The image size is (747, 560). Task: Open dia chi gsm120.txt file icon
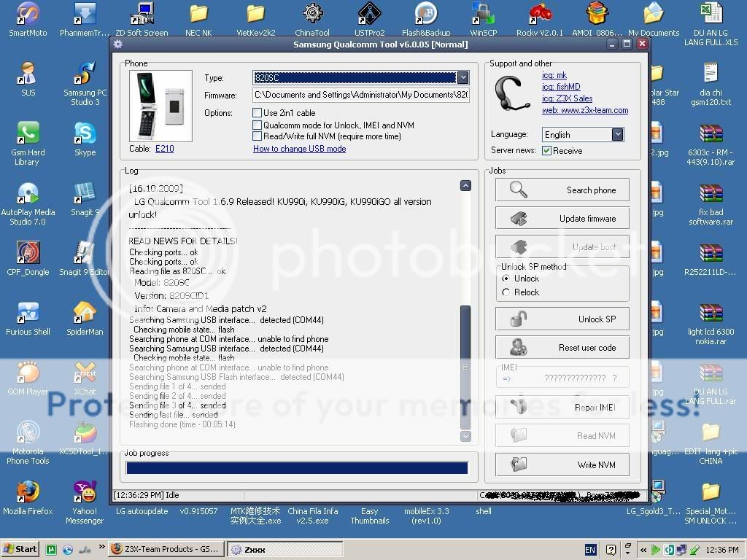pyautogui.click(x=711, y=83)
